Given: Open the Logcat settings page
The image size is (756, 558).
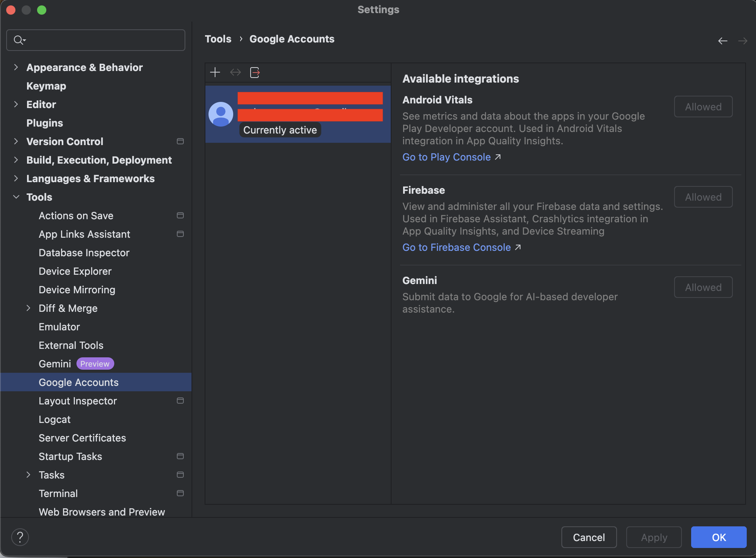Looking at the screenshot, I should (x=54, y=419).
